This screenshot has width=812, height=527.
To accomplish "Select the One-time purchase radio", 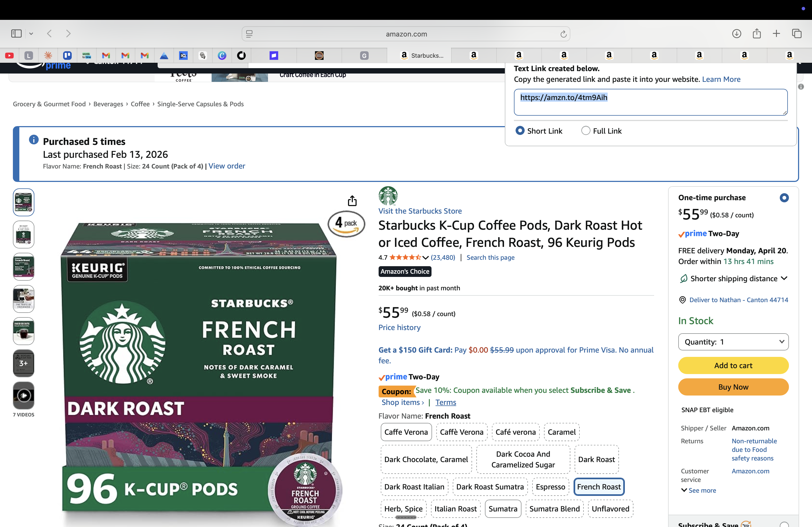I will coord(784,198).
